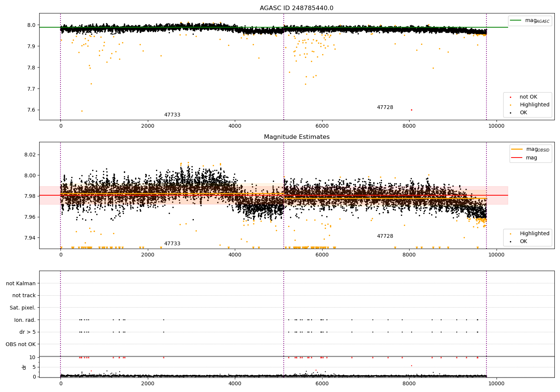Click the 8.00 y-axis tick in Magnitude Estimates
Viewport: 560px width, 392px height.
pos(30,175)
